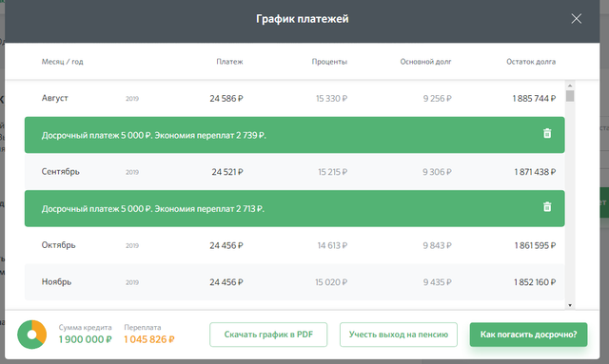Click loan amount 1 900 000 ₽
Image resolution: width=609 pixels, height=364 pixels.
coord(85,339)
